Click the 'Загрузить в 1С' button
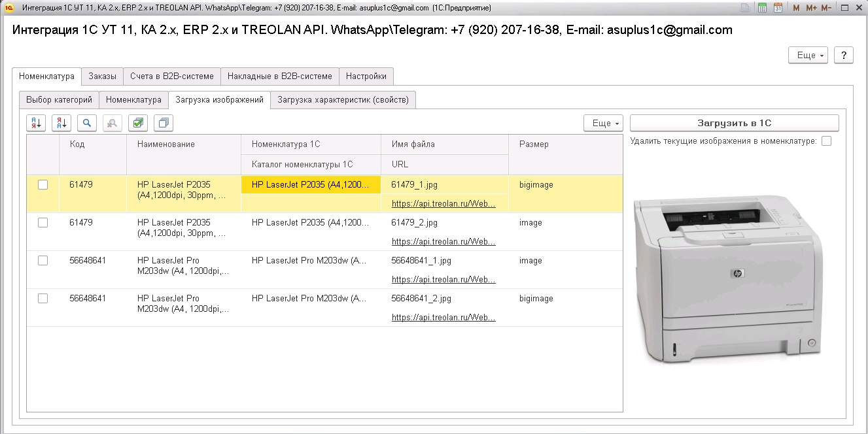The height and width of the screenshot is (434, 868). [x=735, y=123]
